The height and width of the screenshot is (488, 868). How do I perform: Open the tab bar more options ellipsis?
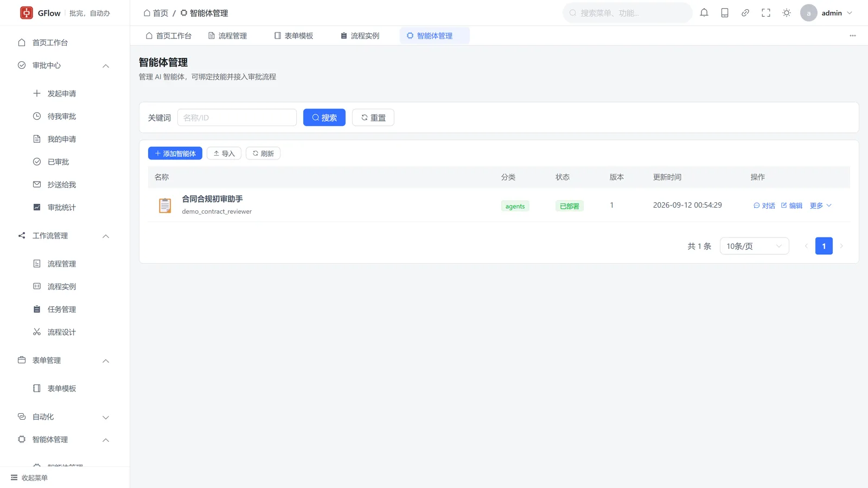tap(853, 36)
